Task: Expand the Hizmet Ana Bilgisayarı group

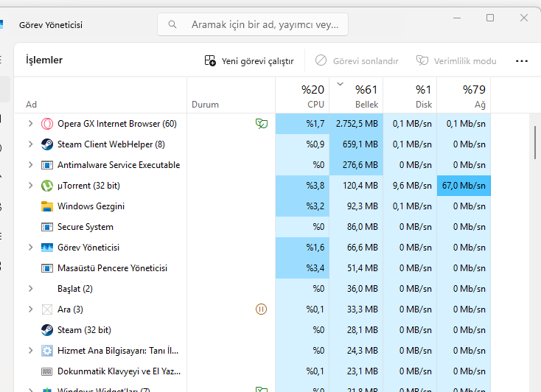Action: click(30, 351)
